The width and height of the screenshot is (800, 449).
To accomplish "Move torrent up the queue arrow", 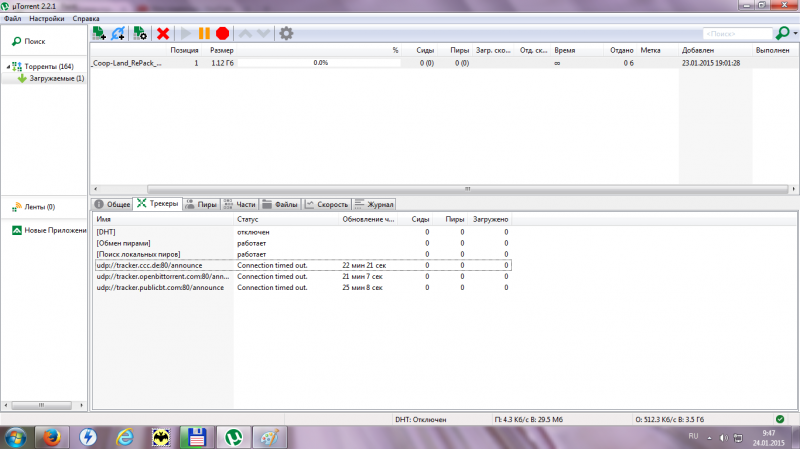I will [245, 34].
